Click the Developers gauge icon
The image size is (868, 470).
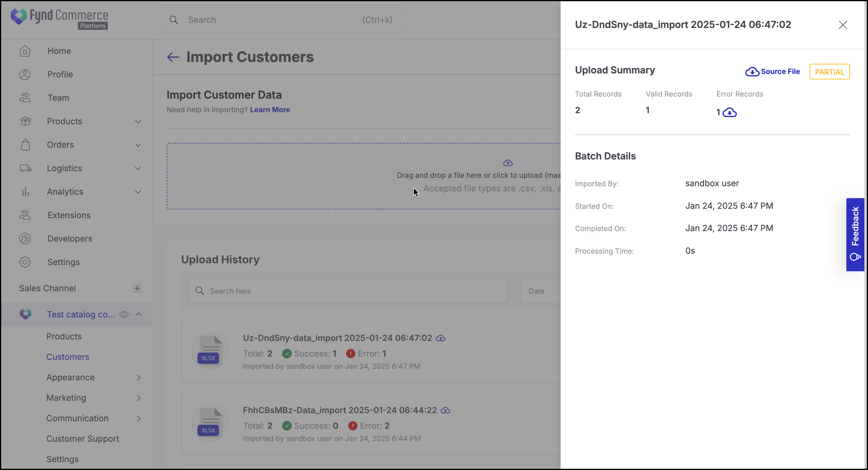[x=25, y=239]
